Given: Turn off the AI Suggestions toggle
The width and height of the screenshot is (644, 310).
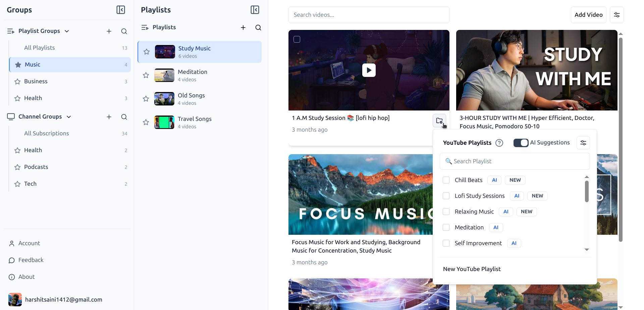Looking at the screenshot, I should tap(521, 143).
